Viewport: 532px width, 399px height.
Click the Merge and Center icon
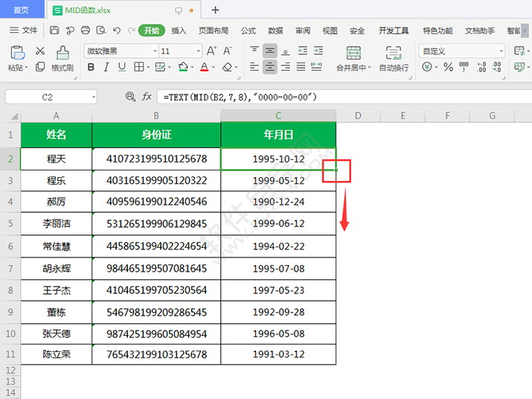point(353,53)
